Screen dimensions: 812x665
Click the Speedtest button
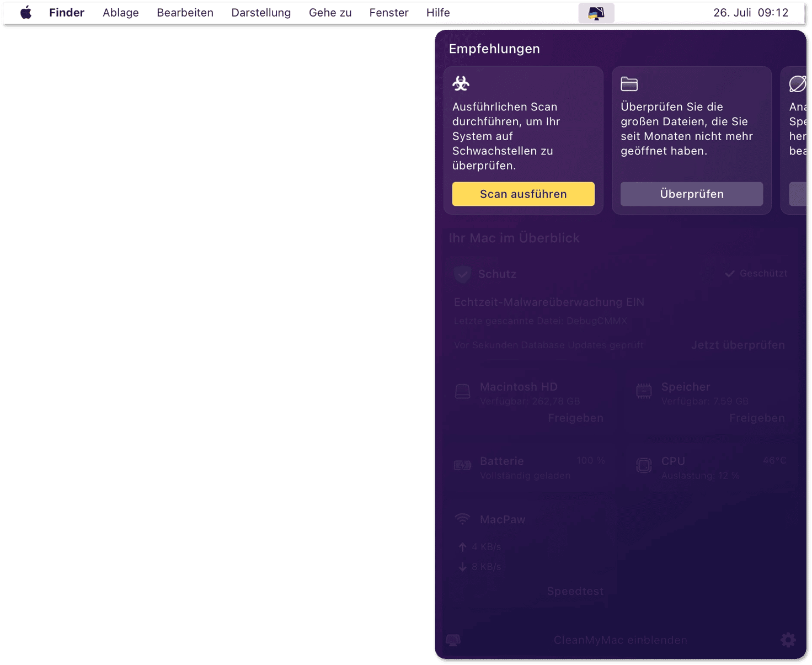575,591
